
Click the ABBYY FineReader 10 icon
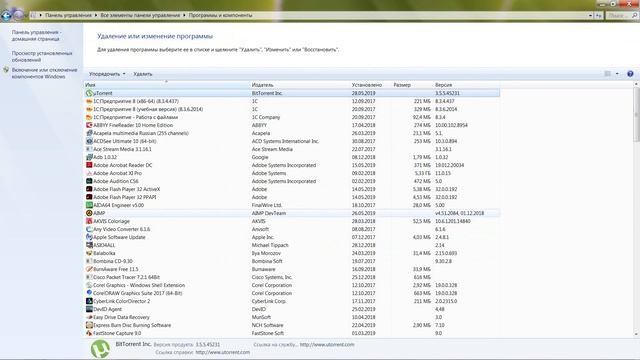(x=89, y=125)
